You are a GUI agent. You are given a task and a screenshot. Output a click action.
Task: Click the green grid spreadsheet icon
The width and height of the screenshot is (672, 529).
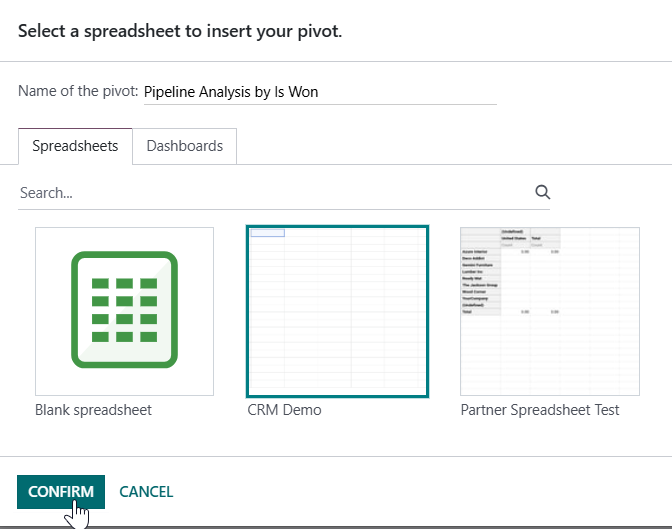124,310
